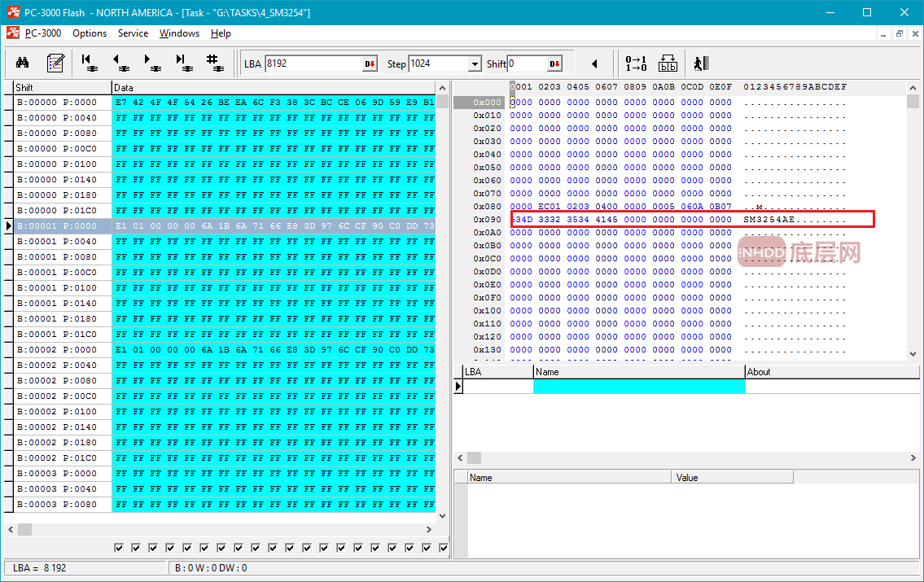
Task: Click hex offset 0x000
Action: click(x=488, y=102)
